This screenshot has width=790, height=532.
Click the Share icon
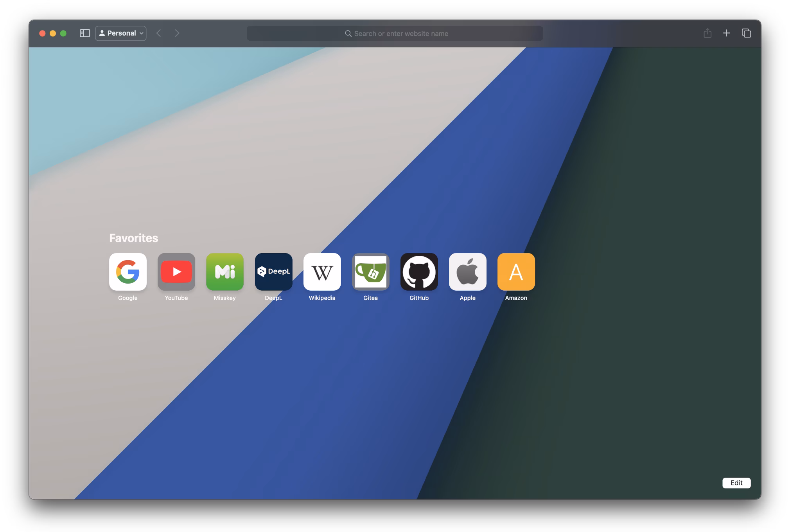click(707, 33)
